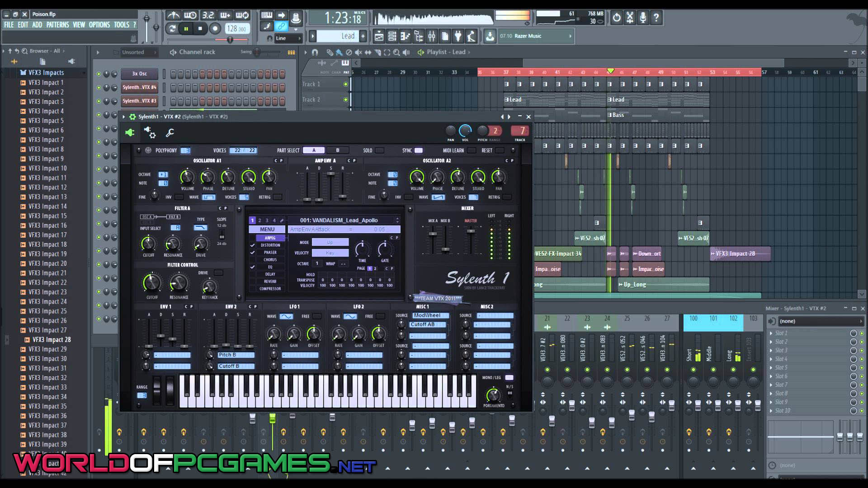Click the add new pattern plus button
The image size is (868, 488).
click(363, 36)
